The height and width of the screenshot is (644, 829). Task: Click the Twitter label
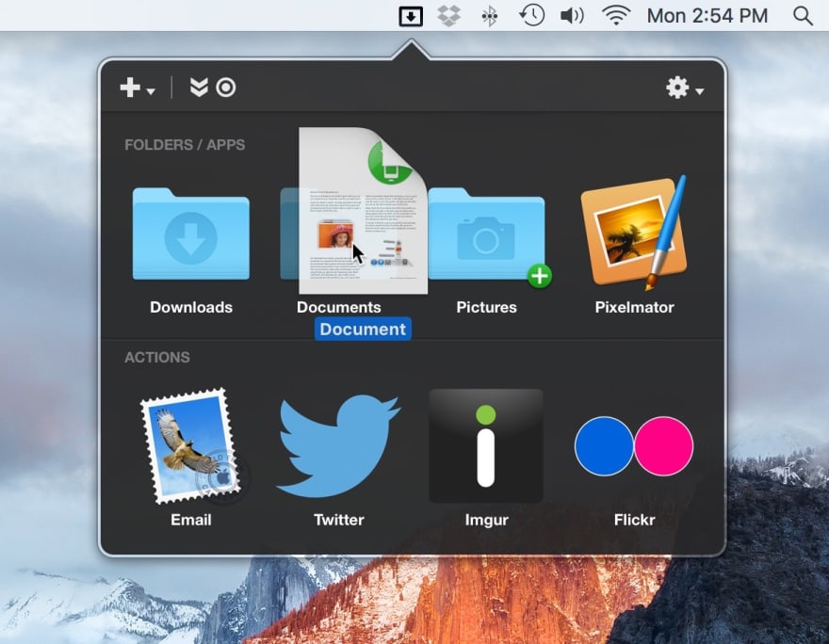click(x=338, y=520)
